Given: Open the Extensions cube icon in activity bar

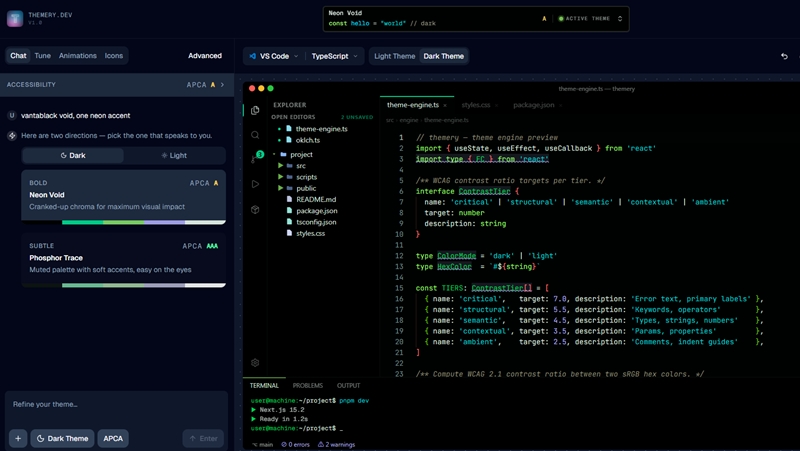Looking at the screenshot, I should 255,209.
